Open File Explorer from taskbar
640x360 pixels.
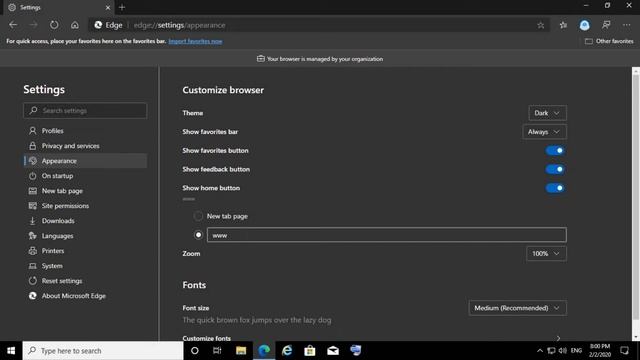coord(241,351)
